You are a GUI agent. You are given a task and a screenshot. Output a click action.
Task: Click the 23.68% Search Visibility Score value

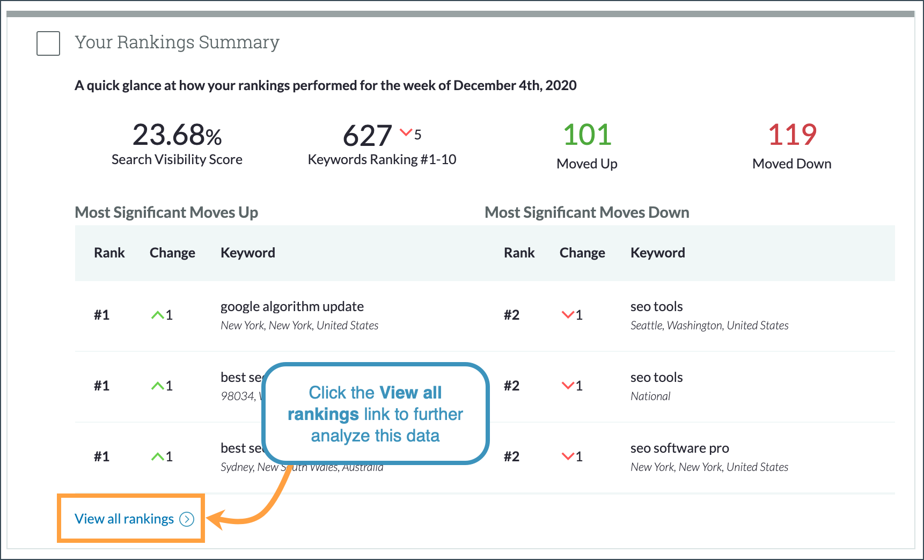coord(177,135)
